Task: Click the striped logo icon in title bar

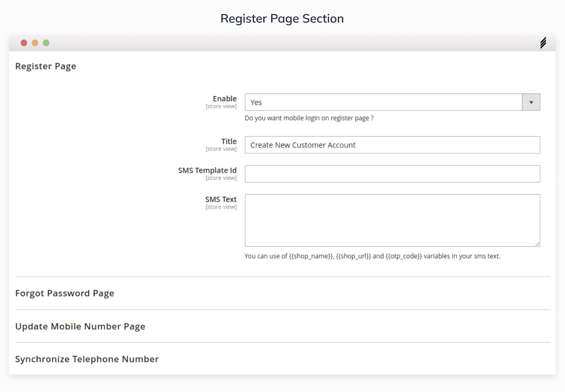Action: [x=543, y=43]
